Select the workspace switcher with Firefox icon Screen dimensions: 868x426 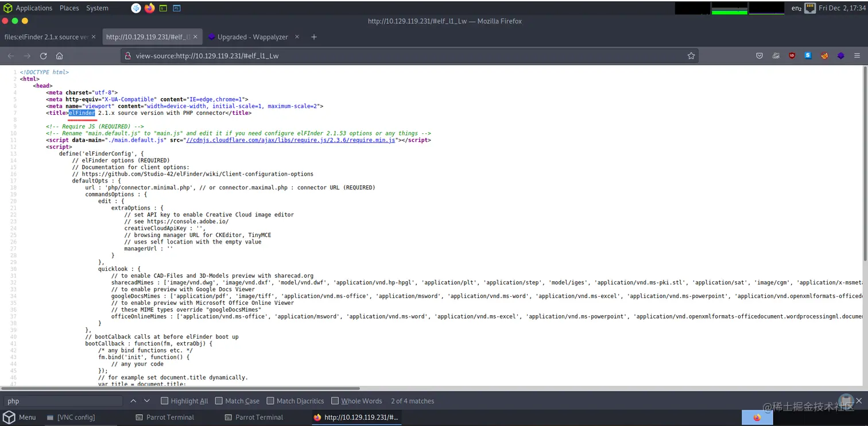coord(757,417)
